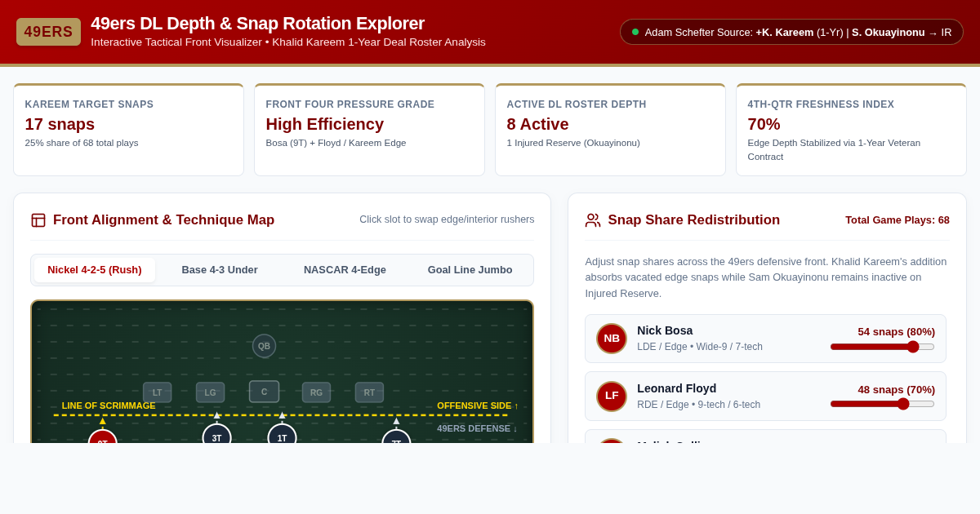Select the RG offensive lineman slot
This screenshot has height=514, width=980.
316,392
